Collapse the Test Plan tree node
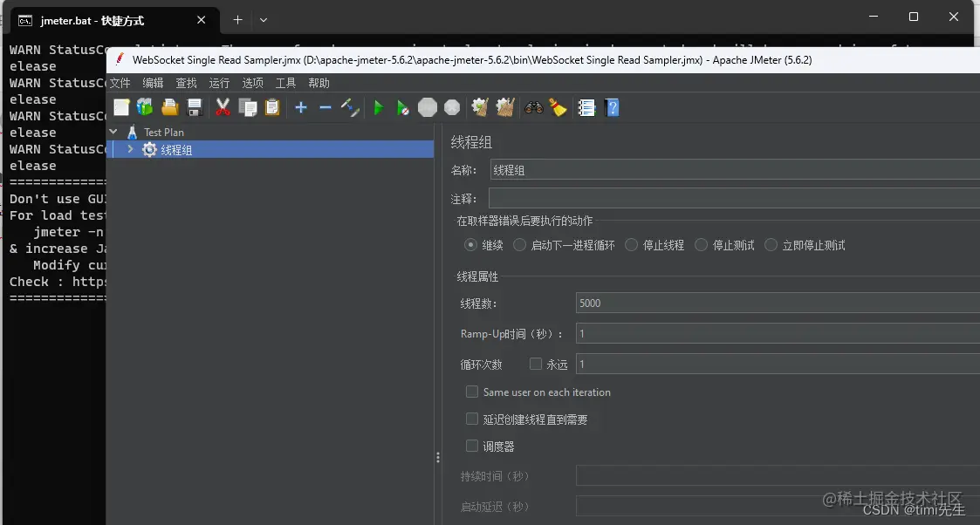The image size is (980, 525). point(113,132)
